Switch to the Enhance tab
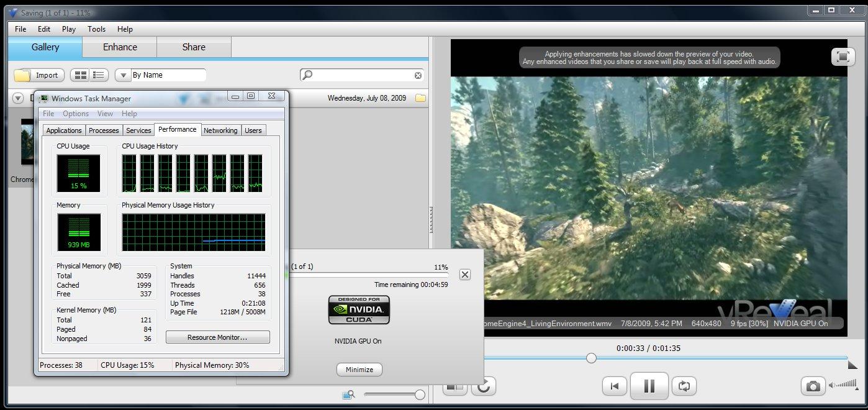The image size is (868, 410). click(120, 47)
